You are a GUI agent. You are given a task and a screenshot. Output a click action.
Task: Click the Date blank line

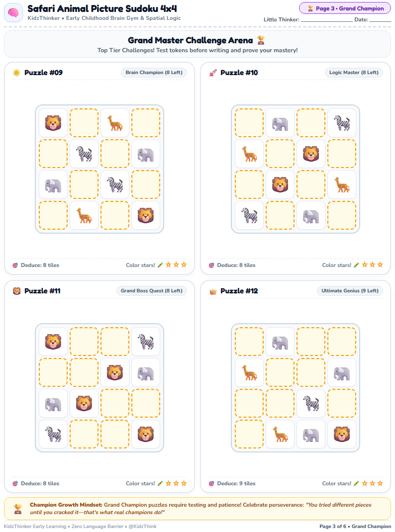(x=380, y=20)
